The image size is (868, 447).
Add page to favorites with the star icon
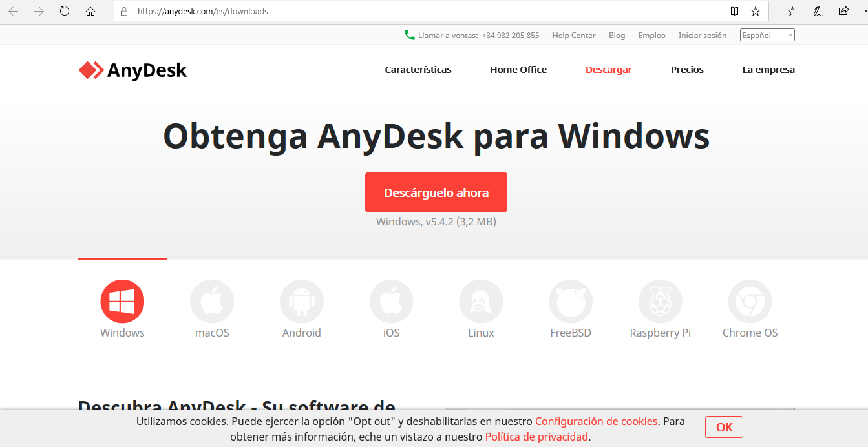755,11
